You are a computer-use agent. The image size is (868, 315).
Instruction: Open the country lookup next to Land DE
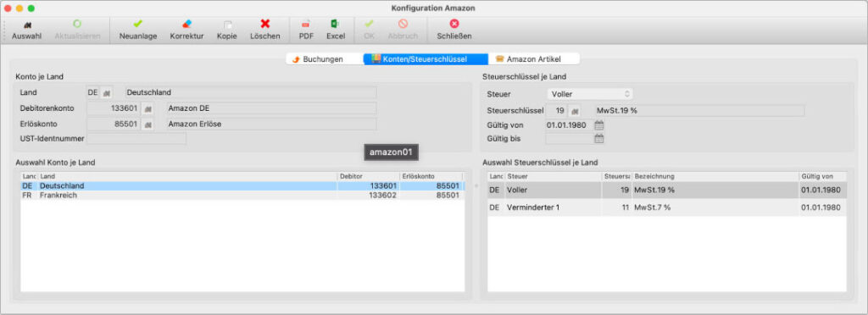pos(108,92)
